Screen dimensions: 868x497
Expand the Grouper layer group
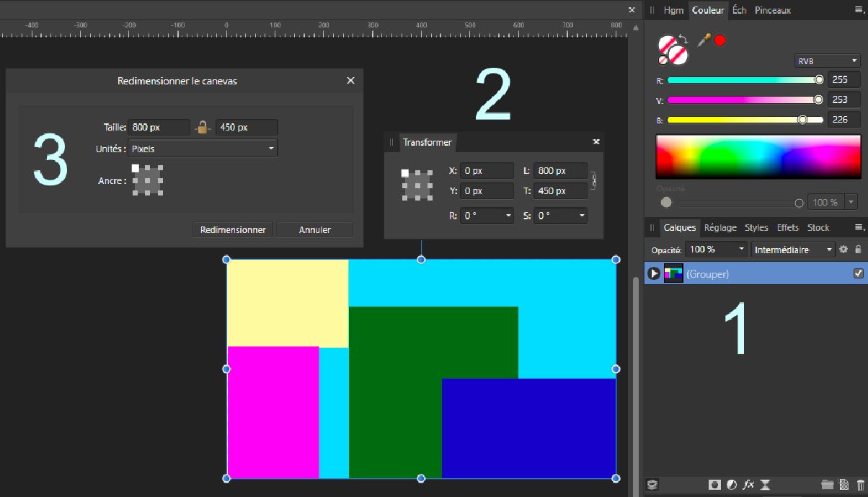pos(653,273)
